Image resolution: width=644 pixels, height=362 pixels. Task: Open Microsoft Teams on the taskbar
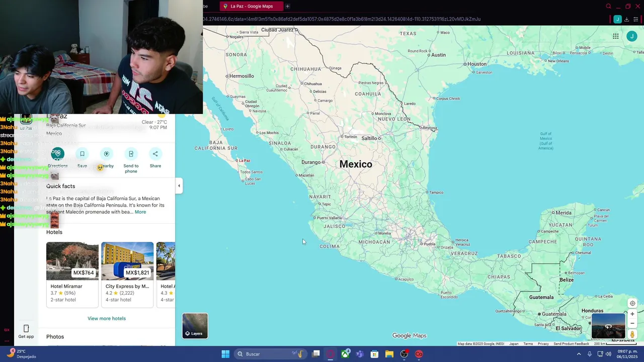pos(360,354)
